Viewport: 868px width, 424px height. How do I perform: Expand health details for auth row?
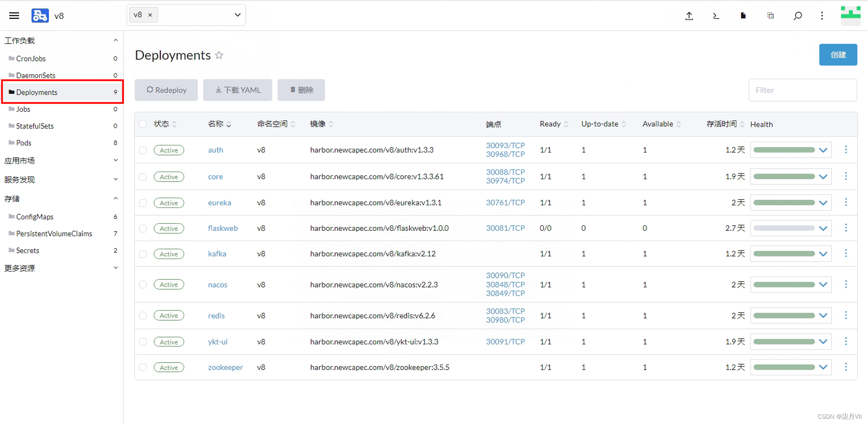823,150
